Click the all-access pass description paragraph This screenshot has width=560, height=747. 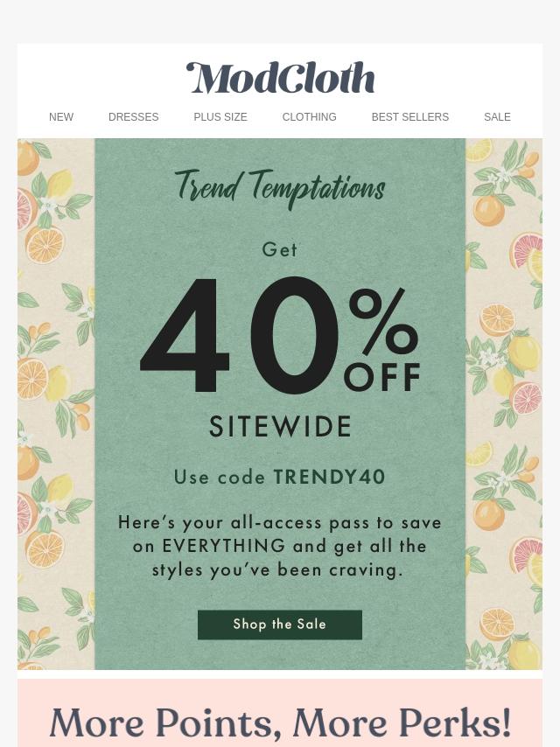280,546
